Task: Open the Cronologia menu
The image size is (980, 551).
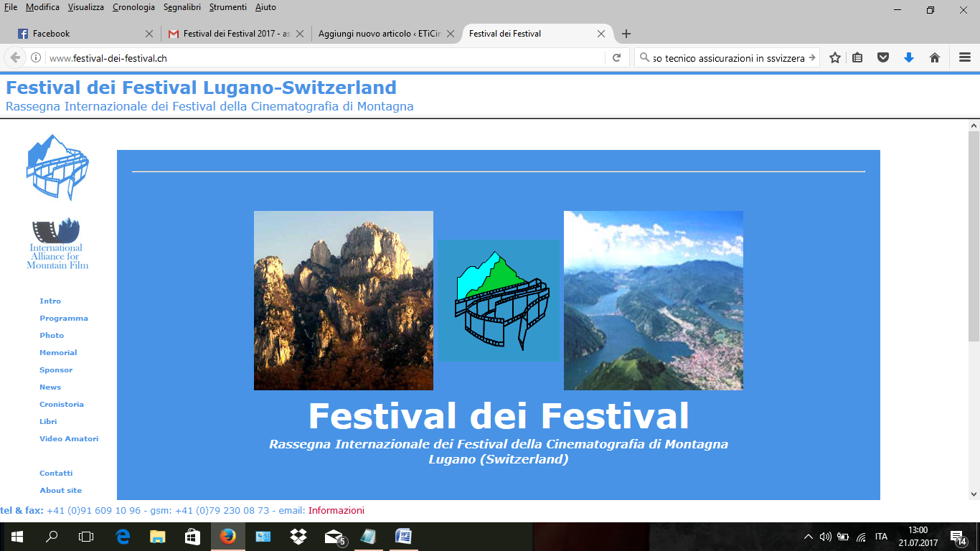Action: pos(133,7)
